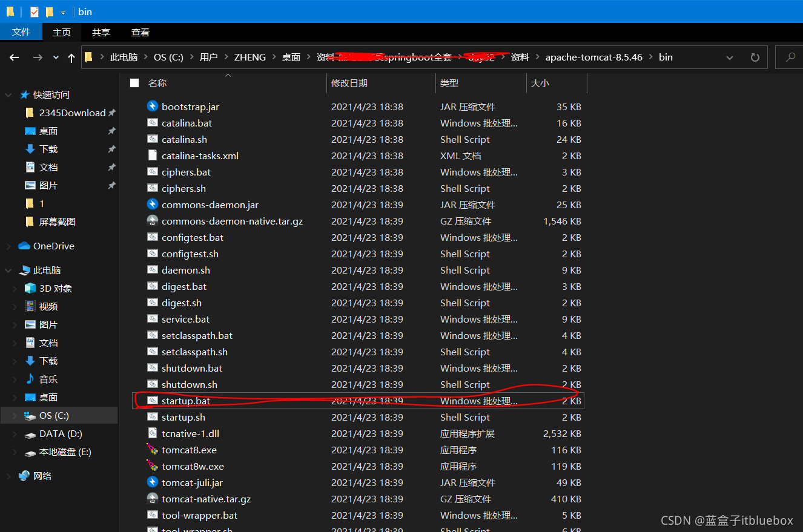
Task: Collapse the 快速访问 tree node
Action: point(8,95)
